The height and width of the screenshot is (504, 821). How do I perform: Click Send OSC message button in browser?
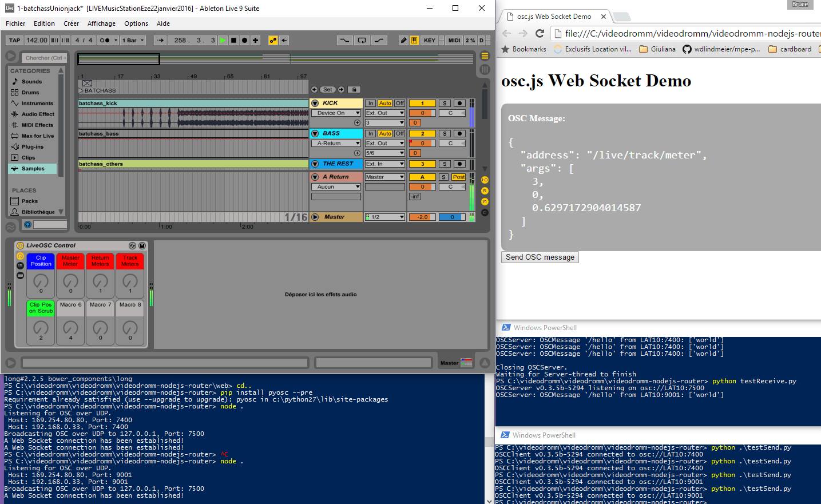click(x=540, y=257)
